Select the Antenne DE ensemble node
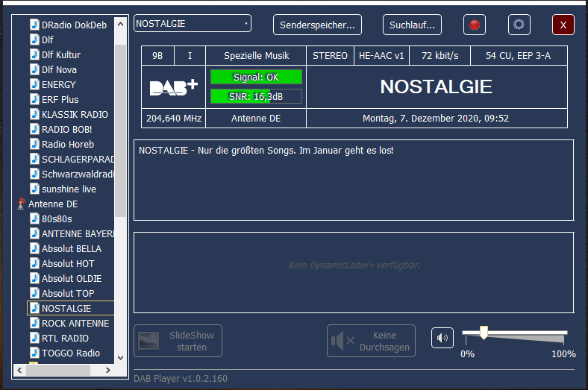This screenshot has height=390, width=588. pyautogui.click(x=53, y=204)
